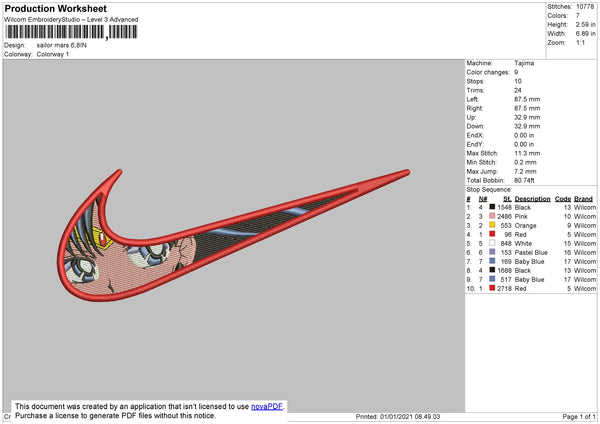The image size is (600, 424).
Task: Select the 'Colorway 1' value
Action: click(53, 54)
